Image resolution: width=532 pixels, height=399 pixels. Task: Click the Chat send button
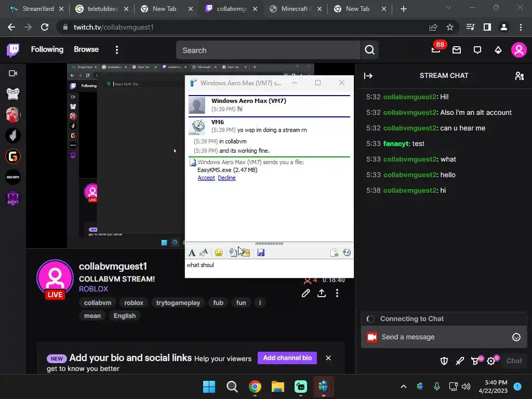pos(514,361)
